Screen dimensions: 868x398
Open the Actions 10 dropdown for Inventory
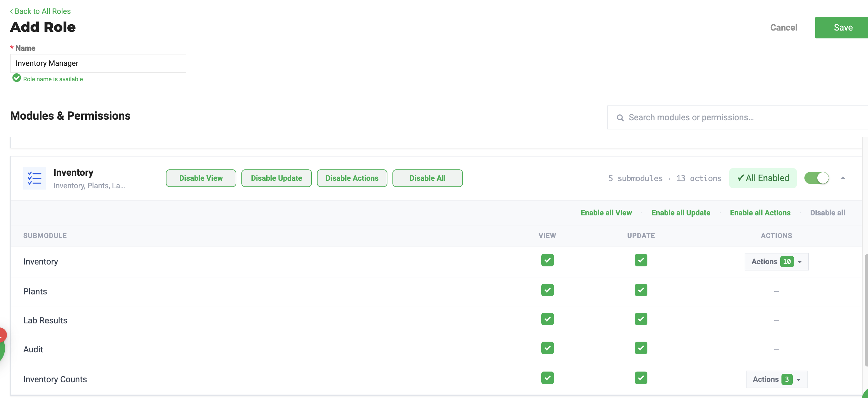pyautogui.click(x=776, y=262)
